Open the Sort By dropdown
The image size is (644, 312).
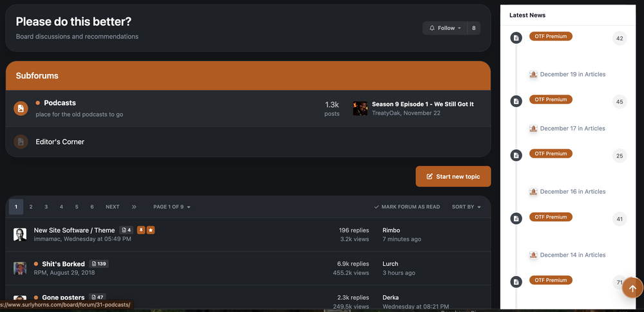[466, 207]
